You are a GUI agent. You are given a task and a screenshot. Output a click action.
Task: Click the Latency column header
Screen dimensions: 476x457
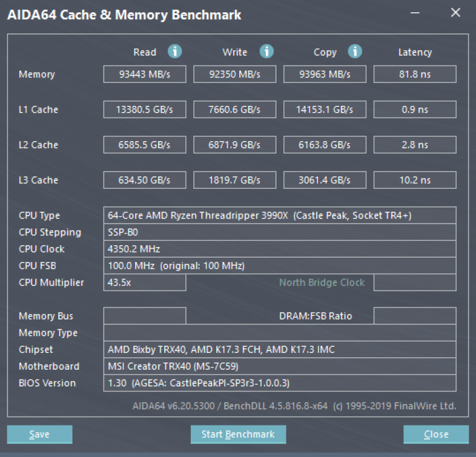(415, 53)
